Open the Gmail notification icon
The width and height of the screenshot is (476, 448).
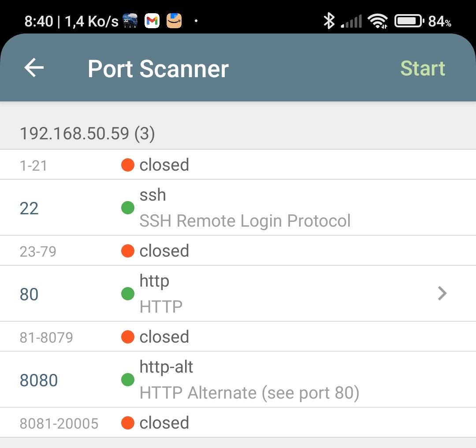coord(152,21)
